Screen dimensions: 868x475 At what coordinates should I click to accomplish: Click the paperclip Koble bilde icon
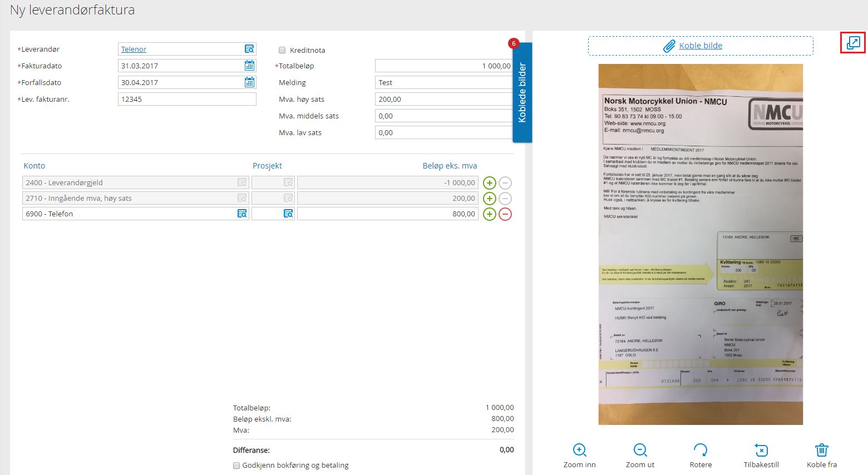[669, 46]
